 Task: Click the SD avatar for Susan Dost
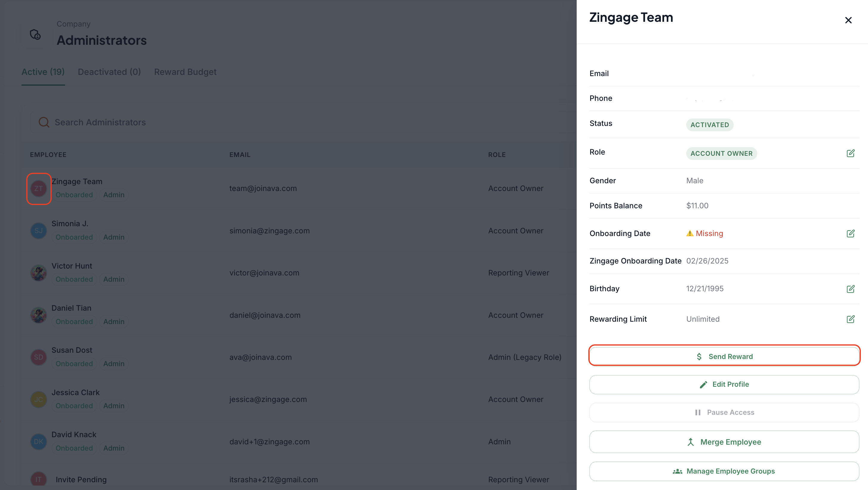[39, 357]
